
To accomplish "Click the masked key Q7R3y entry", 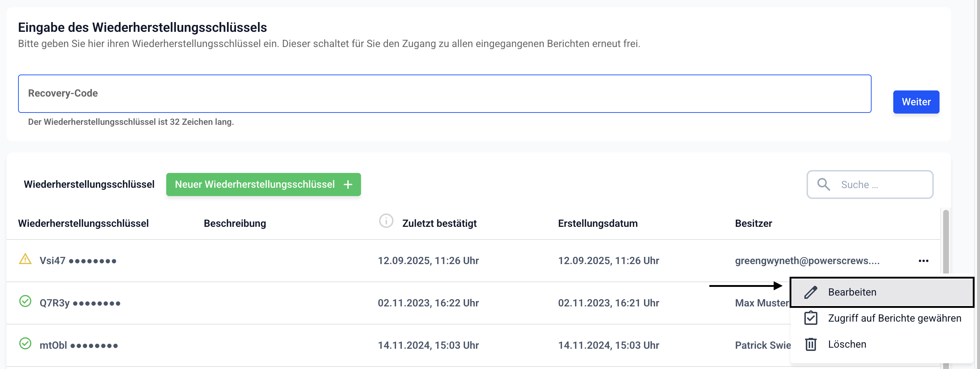I will pos(80,303).
